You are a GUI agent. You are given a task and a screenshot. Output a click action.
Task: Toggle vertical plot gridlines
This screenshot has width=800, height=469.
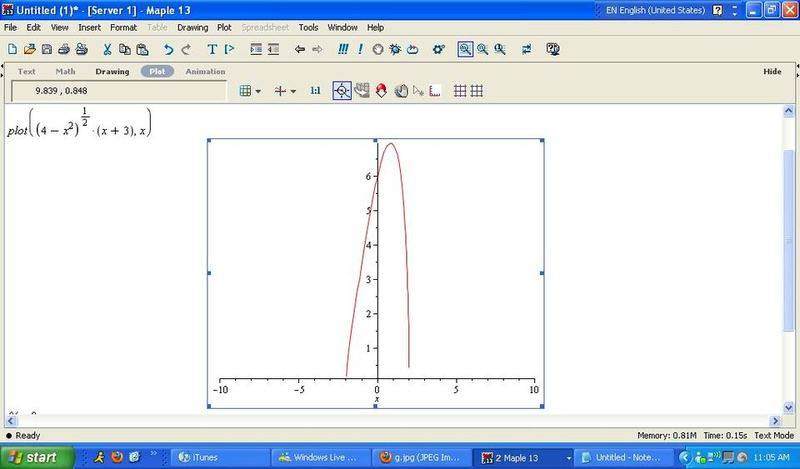point(477,91)
